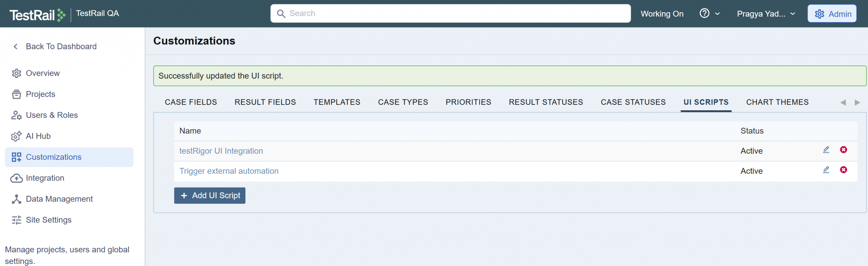Expand the help menu dropdown
Image resolution: width=868 pixels, height=266 pixels.
click(709, 14)
